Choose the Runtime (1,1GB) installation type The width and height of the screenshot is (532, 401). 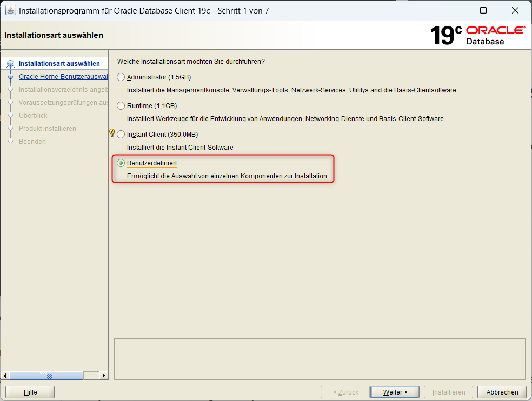pyautogui.click(x=121, y=106)
